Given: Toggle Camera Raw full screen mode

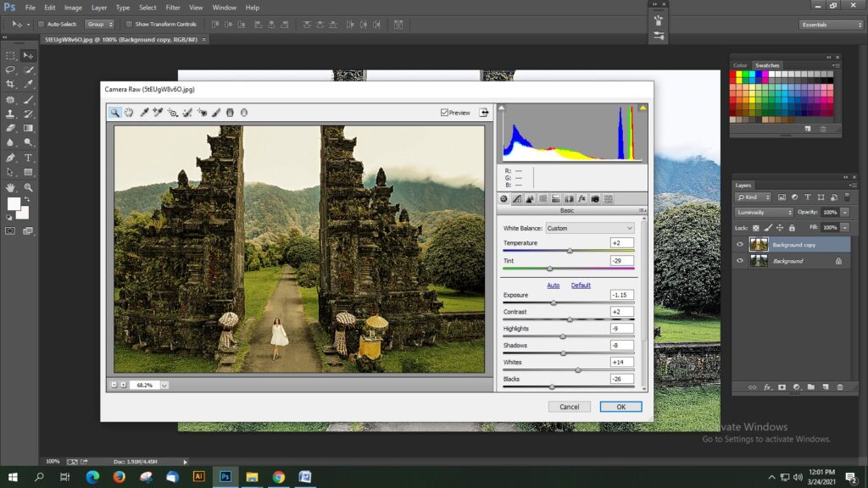Looking at the screenshot, I should click(484, 113).
